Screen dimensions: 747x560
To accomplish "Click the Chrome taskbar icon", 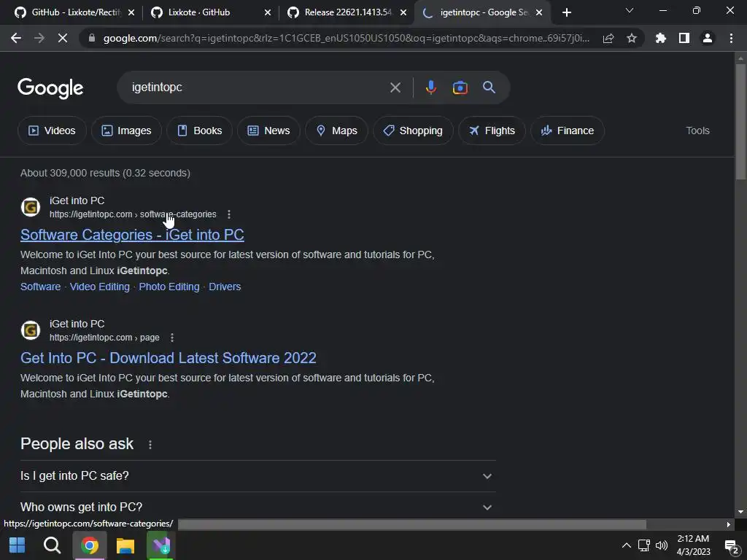I will tap(89, 545).
